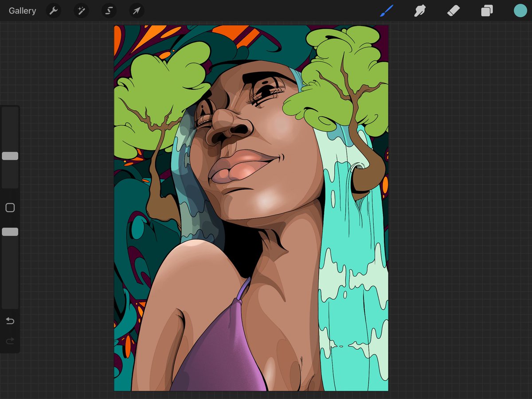This screenshot has width=532, height=399.
Task: Select the Brush paint tool
Action: tap(387, 11)
